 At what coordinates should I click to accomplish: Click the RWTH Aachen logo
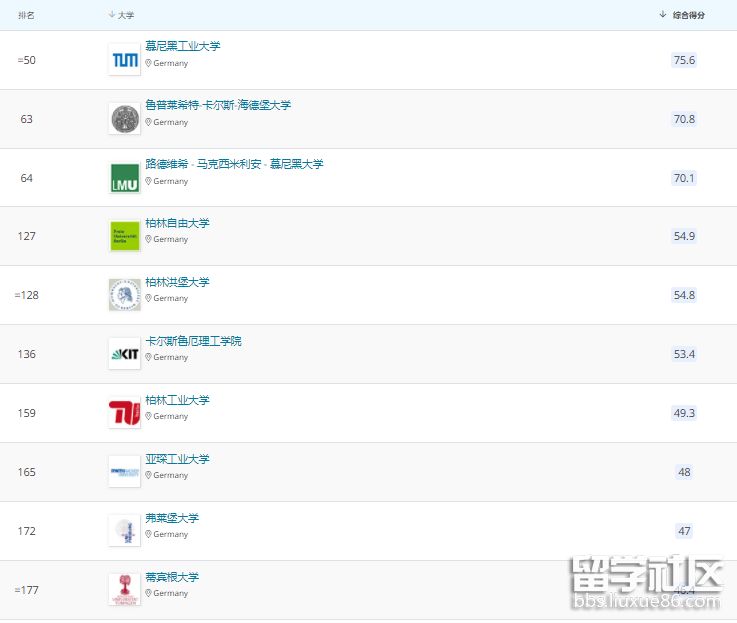(x=125, y=472)
